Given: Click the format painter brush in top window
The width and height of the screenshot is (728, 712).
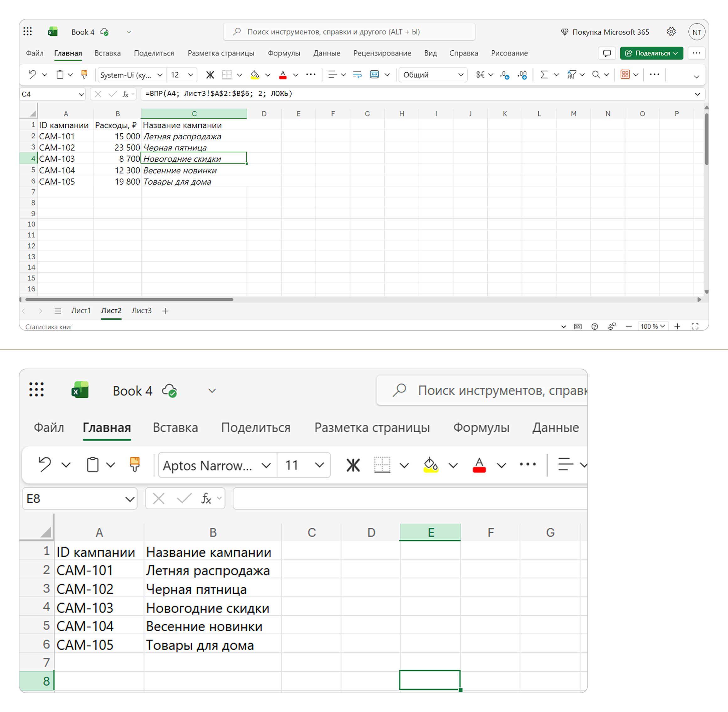Looking at the screenshot, I should tap(84, 75).
